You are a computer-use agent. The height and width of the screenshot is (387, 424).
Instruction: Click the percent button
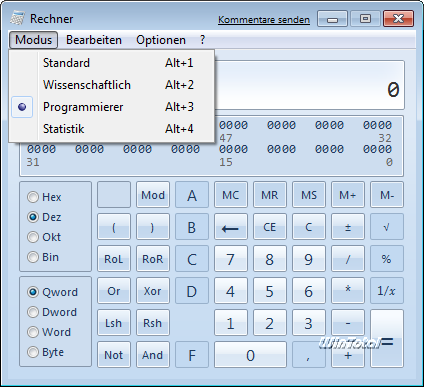click(x=387, y=259)
